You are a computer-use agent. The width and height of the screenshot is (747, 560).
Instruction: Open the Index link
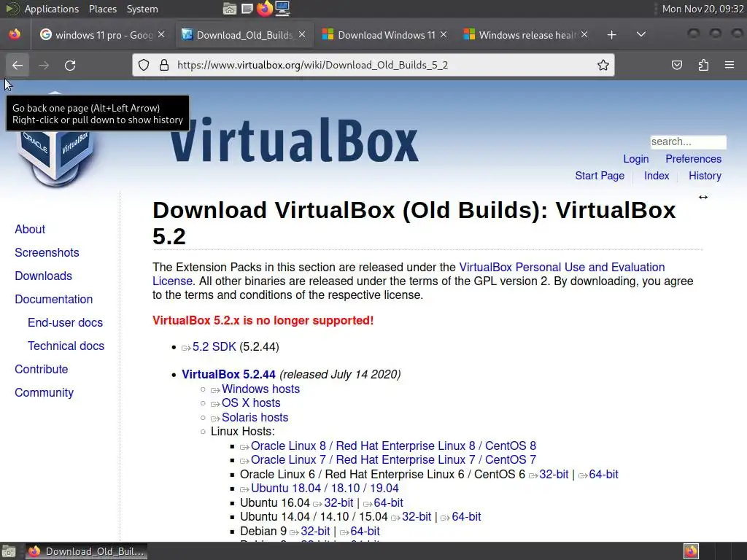point(657,176)
